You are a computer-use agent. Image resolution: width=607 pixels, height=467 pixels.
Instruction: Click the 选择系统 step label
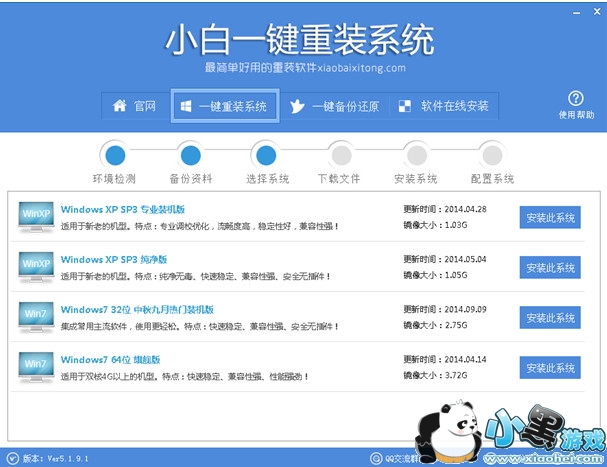(267, 179)
